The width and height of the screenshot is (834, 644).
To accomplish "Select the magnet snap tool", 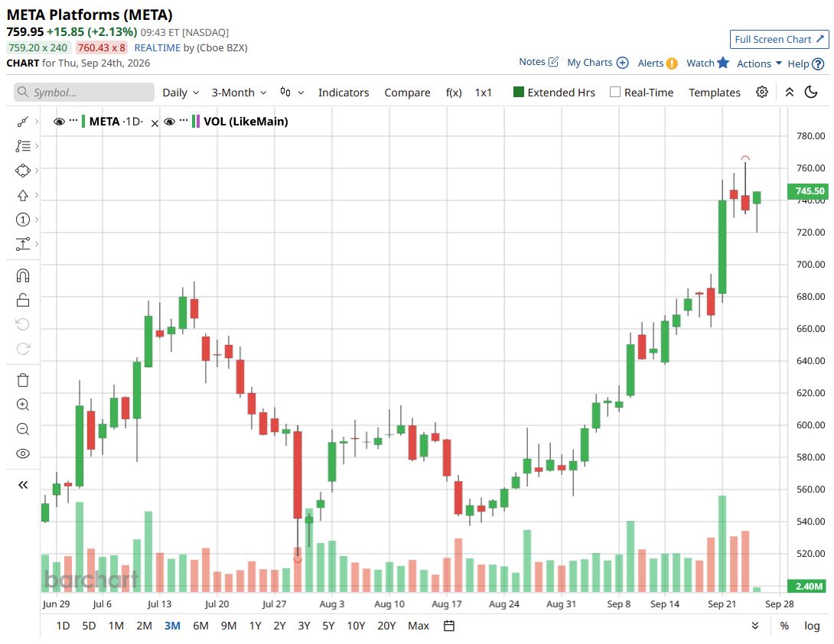I will [x=23, y=275].
